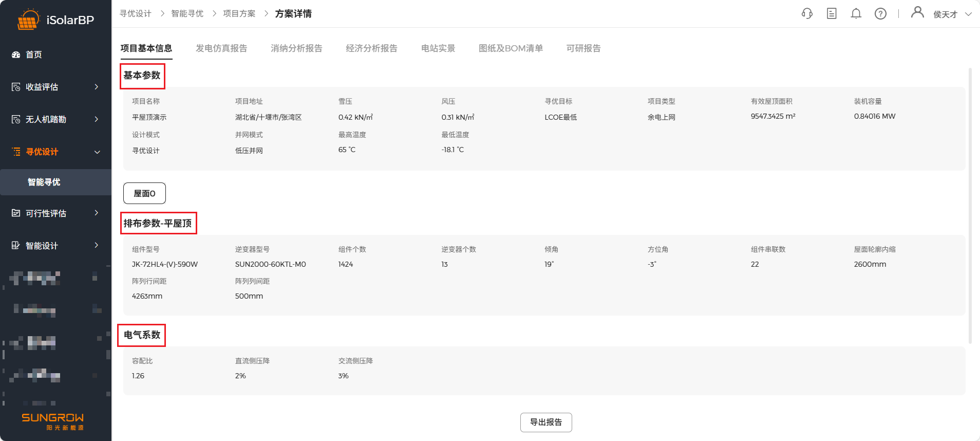Open the 侯天才 user account dropdown
This screenshot has width=980, height=441.
(952, 14)
